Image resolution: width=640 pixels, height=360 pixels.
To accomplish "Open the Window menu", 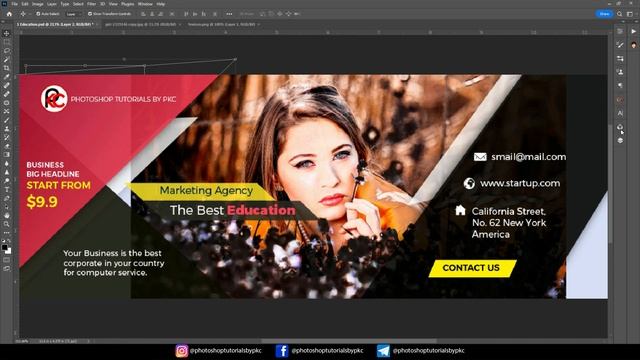I will [x=145, y=4].
